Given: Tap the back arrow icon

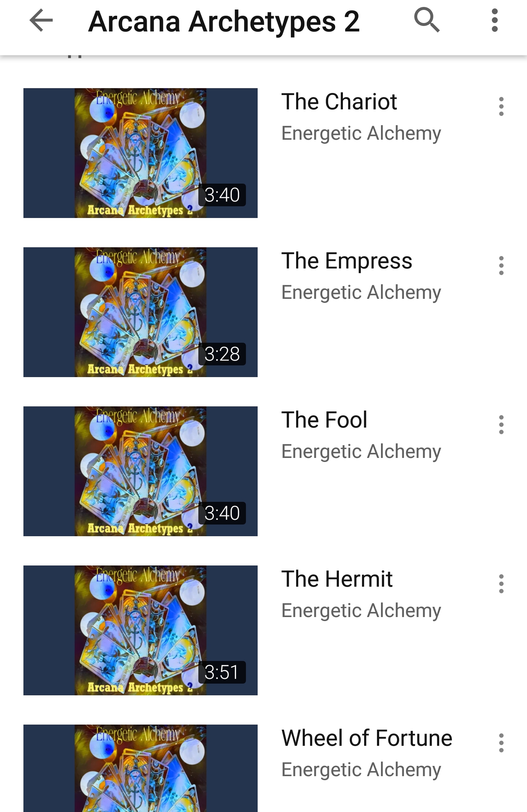Looking at the screenshot, I should tap(41, 20).
